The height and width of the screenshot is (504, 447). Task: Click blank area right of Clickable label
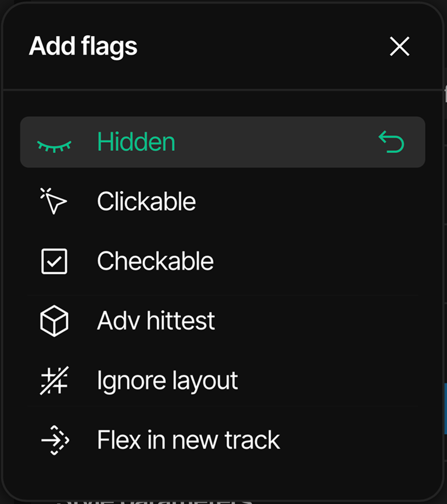[308, 202]
